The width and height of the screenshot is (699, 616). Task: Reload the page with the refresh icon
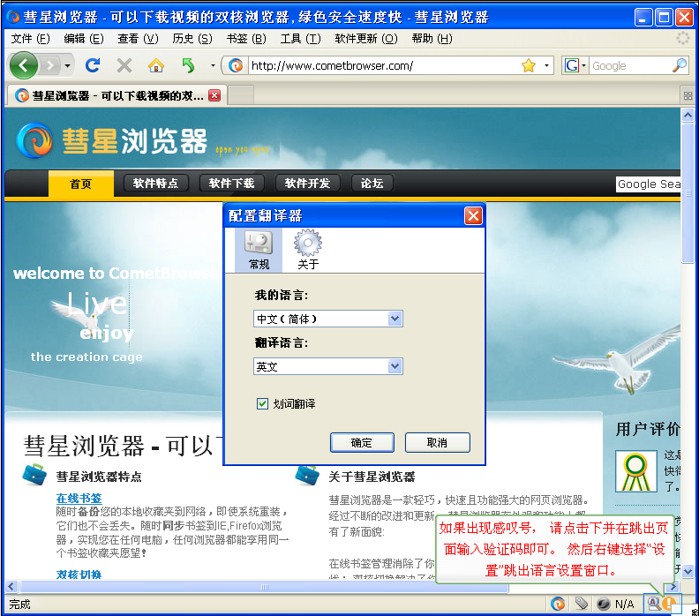(x=92, y=65)
